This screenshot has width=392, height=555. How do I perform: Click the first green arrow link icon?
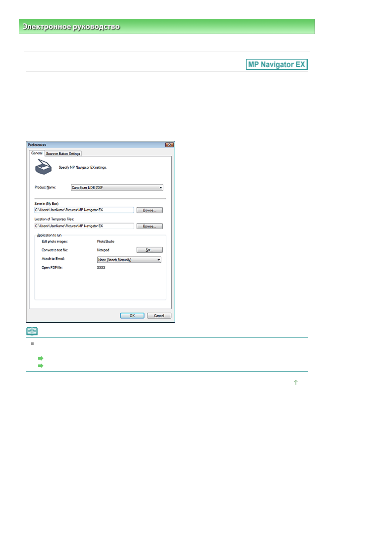pos(41,358)
